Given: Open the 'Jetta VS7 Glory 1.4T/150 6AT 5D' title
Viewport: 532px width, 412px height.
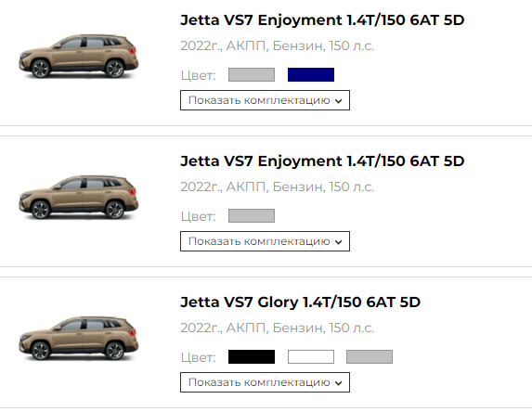Looking at the screenshot, I should click(x=300, y=303).
